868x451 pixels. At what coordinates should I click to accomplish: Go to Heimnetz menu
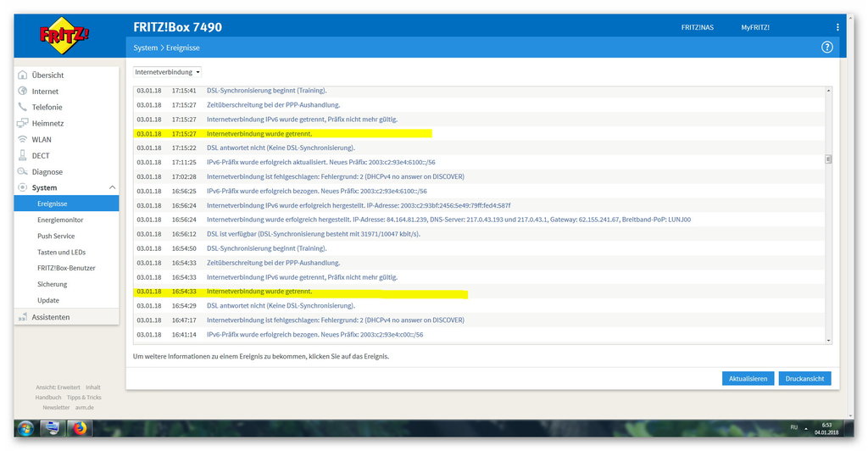pos(47,123)
